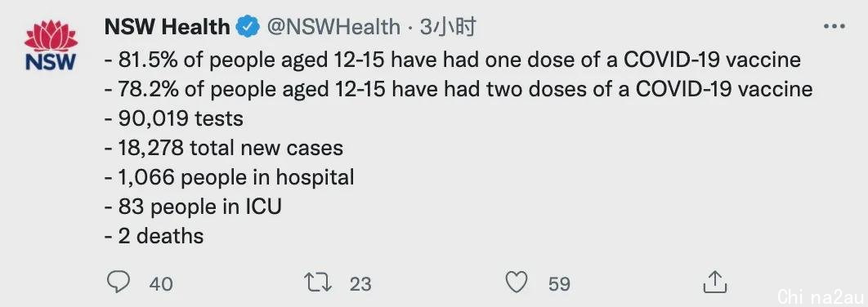The height and width of the screenshot is (307, 868).
Task: View the 23 retweets count
Action: [x=360, y=284]
